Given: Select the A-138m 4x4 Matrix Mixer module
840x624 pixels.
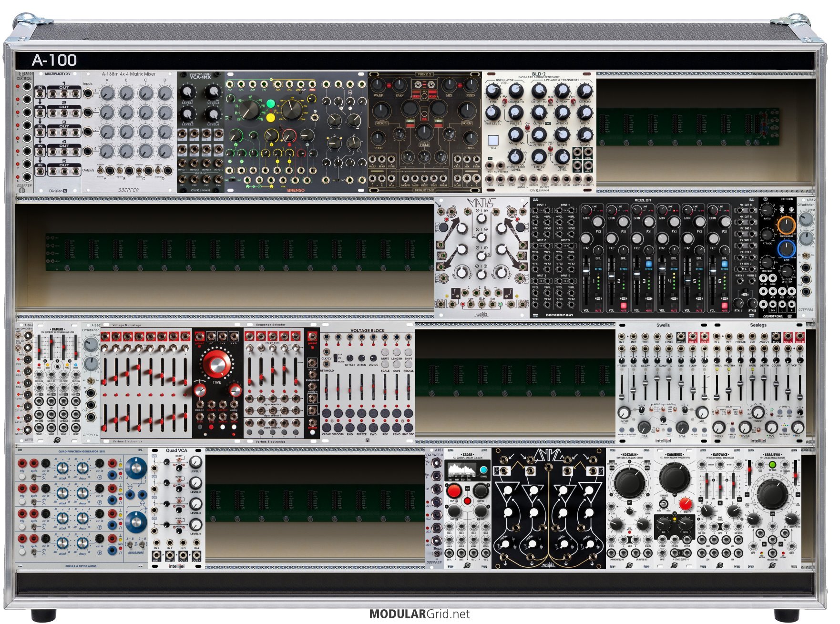Looking at the screenshot, I should (x=129, y=133).
